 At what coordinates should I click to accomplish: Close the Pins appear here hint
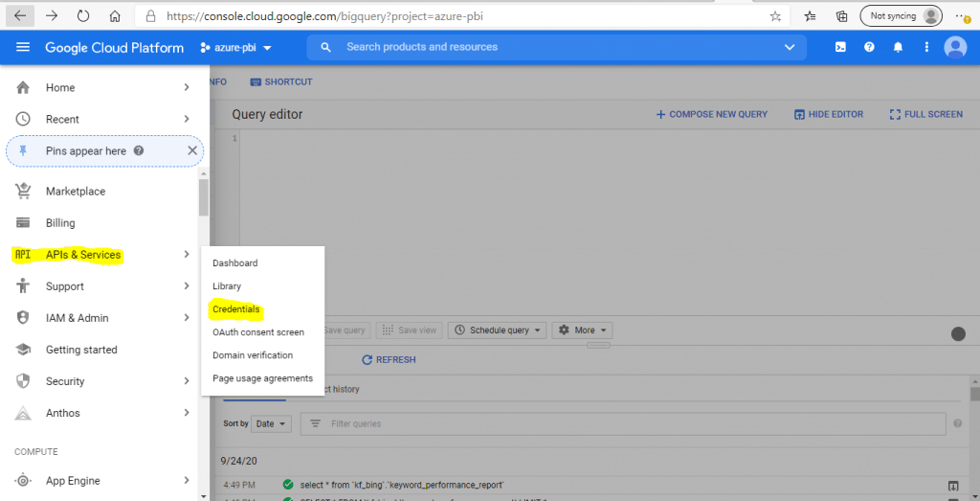pos(192,150)
